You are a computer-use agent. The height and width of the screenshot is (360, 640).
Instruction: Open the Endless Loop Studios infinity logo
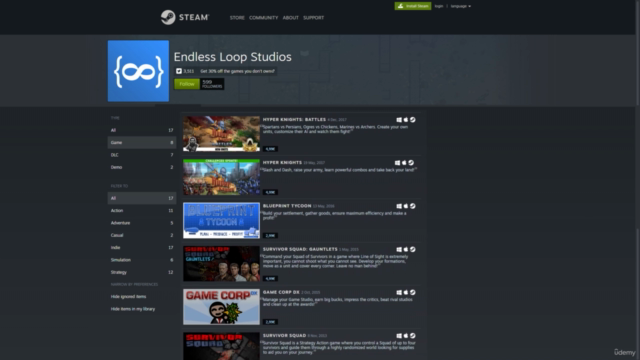tap(138, 71)
